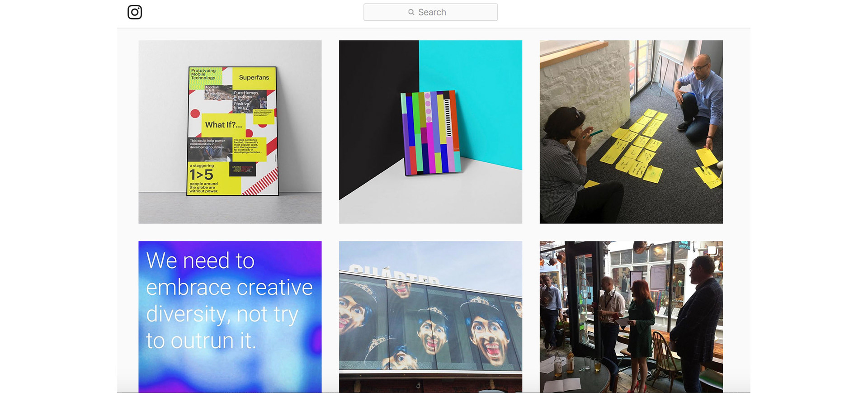
Task: Click the magnifying glass search icon
Action: (411, 12)
